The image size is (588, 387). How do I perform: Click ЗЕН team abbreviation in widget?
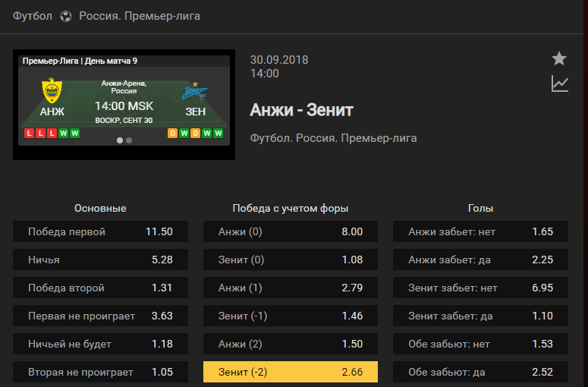coord(196,112)
